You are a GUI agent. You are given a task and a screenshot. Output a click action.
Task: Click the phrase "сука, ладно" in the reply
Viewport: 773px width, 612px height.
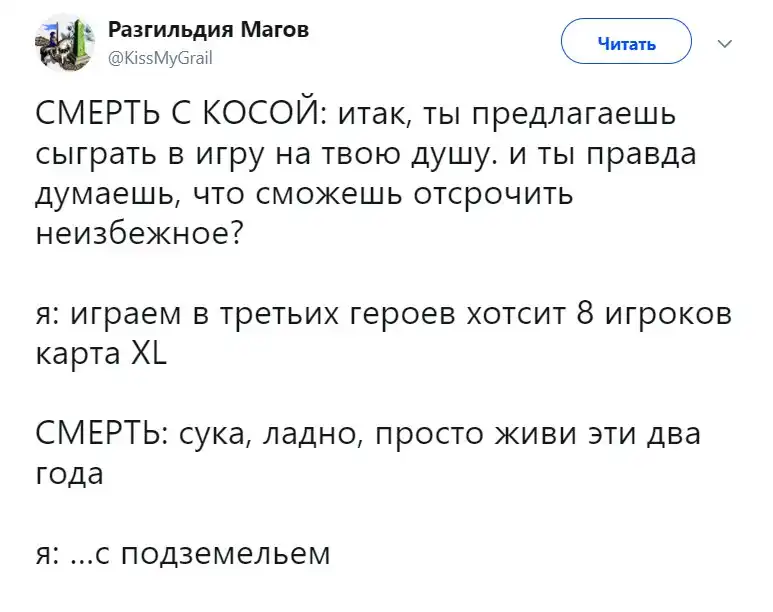277,437
